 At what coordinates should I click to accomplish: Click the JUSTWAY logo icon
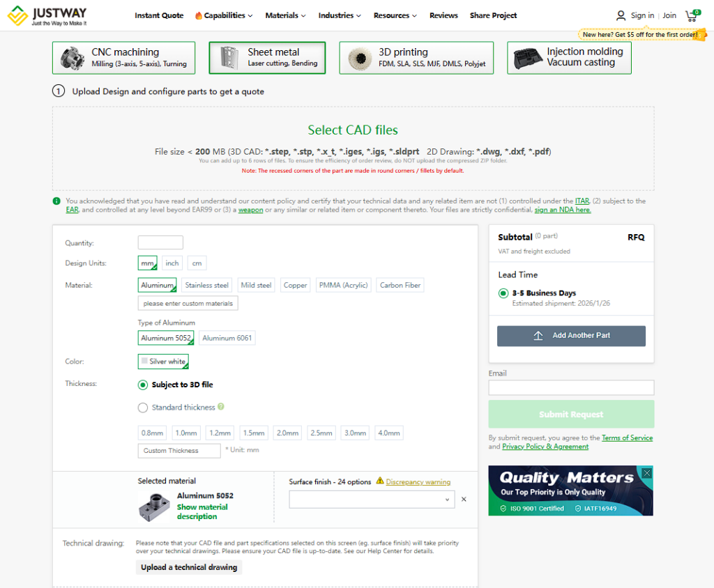17,16
